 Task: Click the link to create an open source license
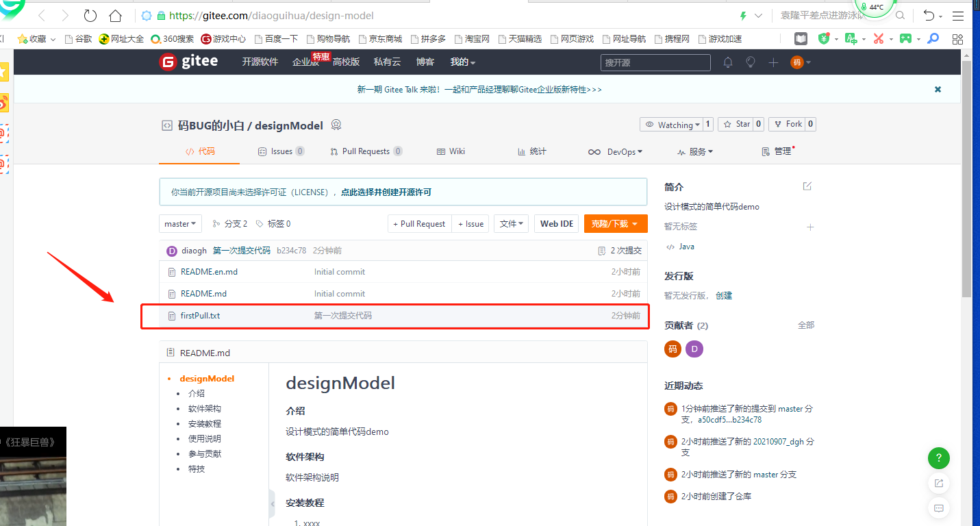click(x=384, y=192)
